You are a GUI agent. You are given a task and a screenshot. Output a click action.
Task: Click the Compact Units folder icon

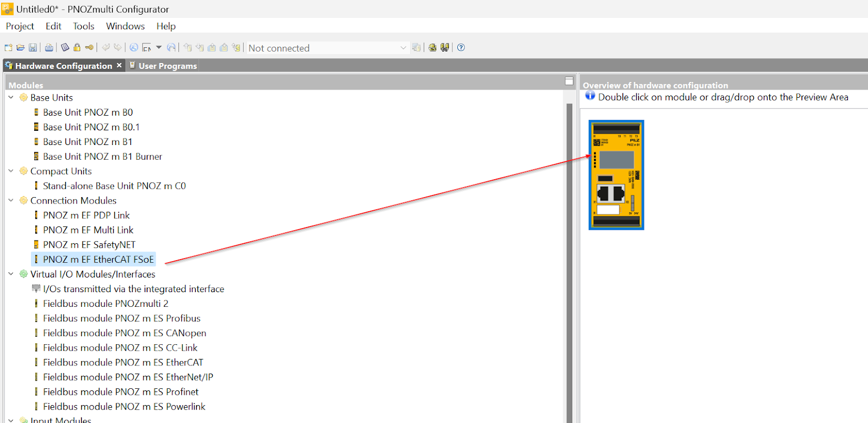[23, 171]
